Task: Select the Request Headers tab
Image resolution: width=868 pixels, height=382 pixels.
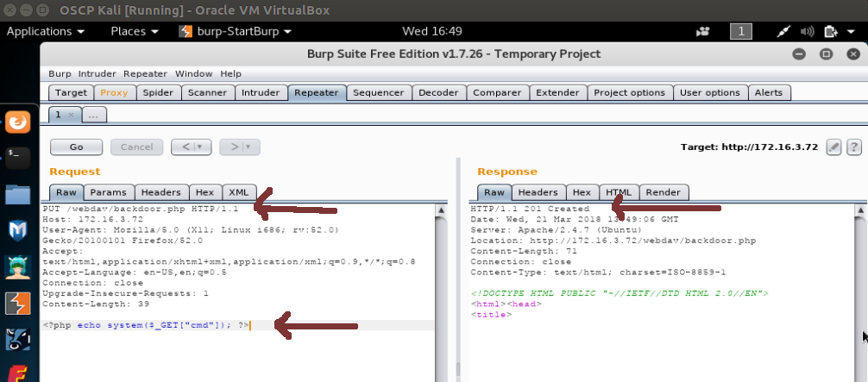Action: [161, 192]
